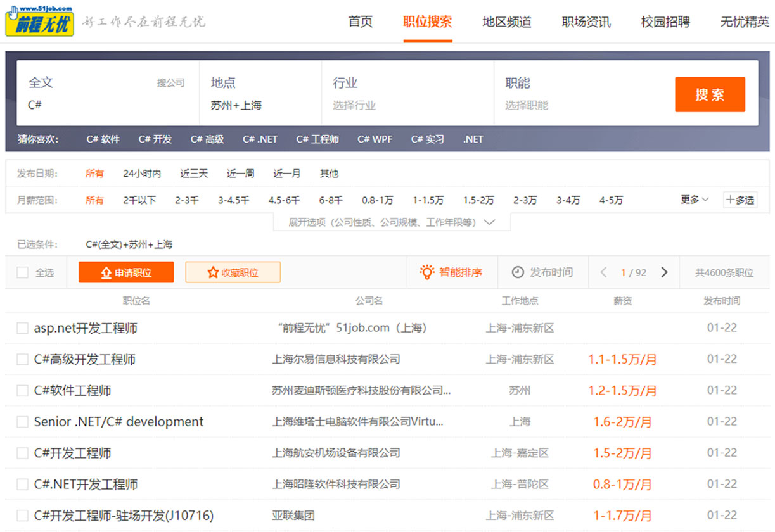
Task: Check 上海航安机场设备 row's C#开发工程师 checkbox
Action: 23,453
